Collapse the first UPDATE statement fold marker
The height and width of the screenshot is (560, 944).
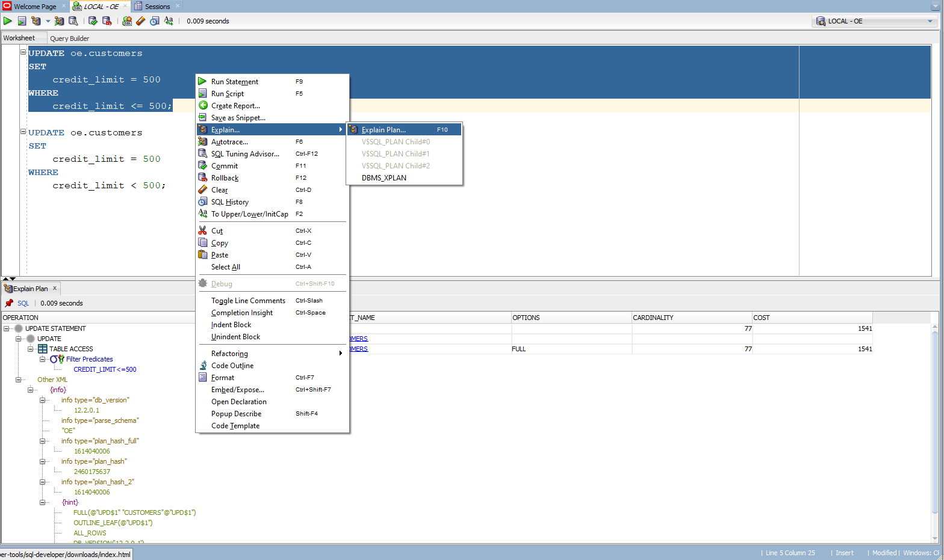coord(23,52)
